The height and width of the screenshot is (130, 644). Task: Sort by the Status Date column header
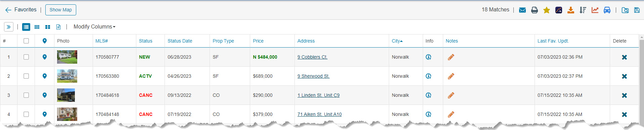(180, 41)
